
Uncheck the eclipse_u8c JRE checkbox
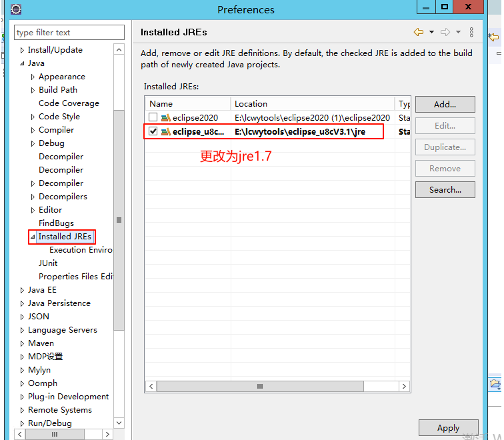(153, 131)
